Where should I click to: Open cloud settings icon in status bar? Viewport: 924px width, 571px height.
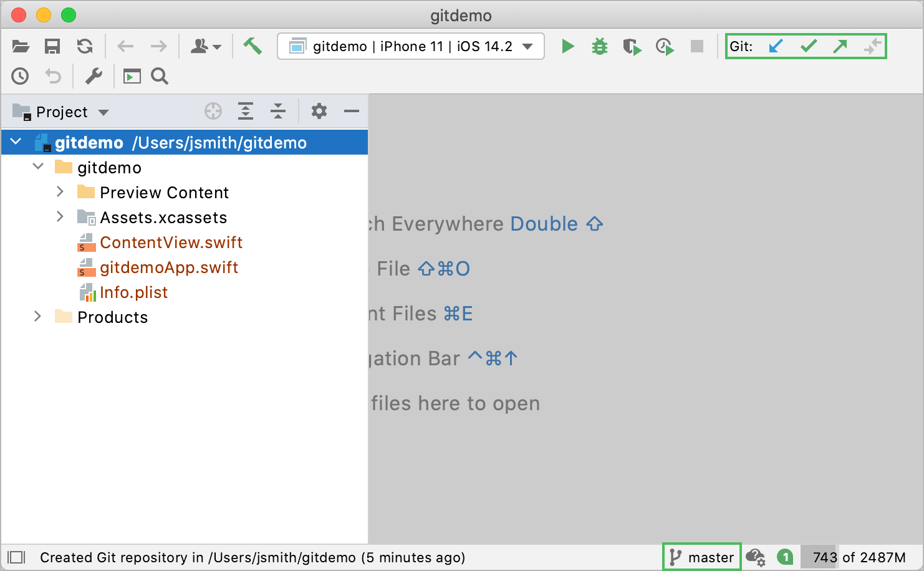[x=756, y=557]
